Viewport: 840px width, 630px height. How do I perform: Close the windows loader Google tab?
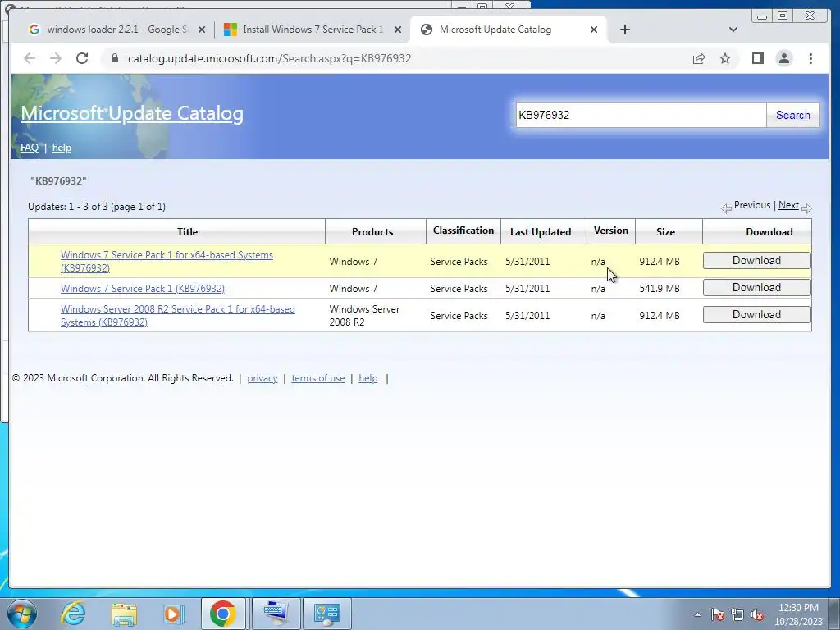pos(202,30)
